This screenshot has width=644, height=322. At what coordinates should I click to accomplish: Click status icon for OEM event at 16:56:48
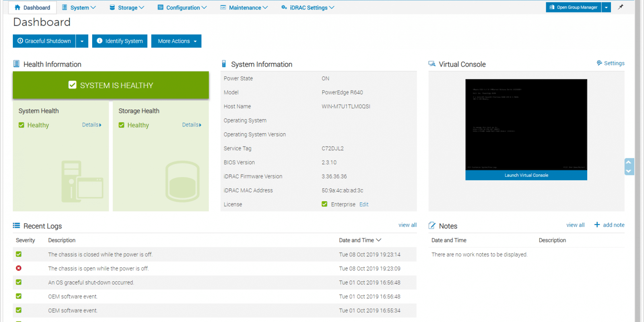[x=19, y=296]
